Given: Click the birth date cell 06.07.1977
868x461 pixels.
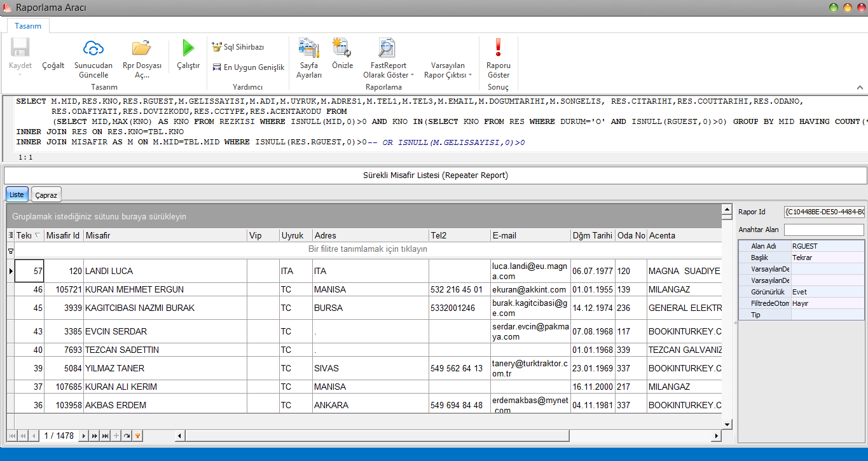Looking at the screenshot, I should pos(593,271).
